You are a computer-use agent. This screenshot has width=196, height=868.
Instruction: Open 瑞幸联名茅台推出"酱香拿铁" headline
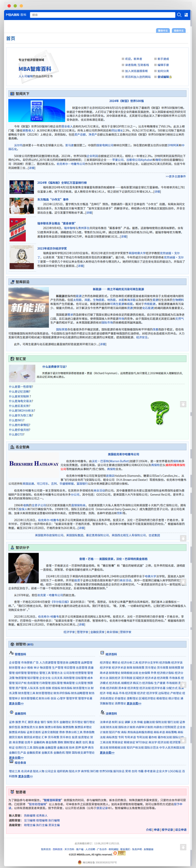click(x=56, y=223)
